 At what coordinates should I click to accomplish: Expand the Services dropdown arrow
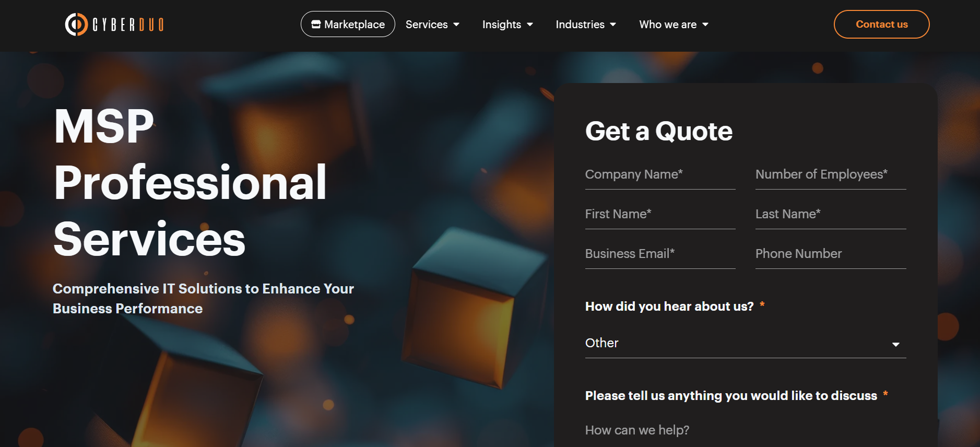(456, 25)
